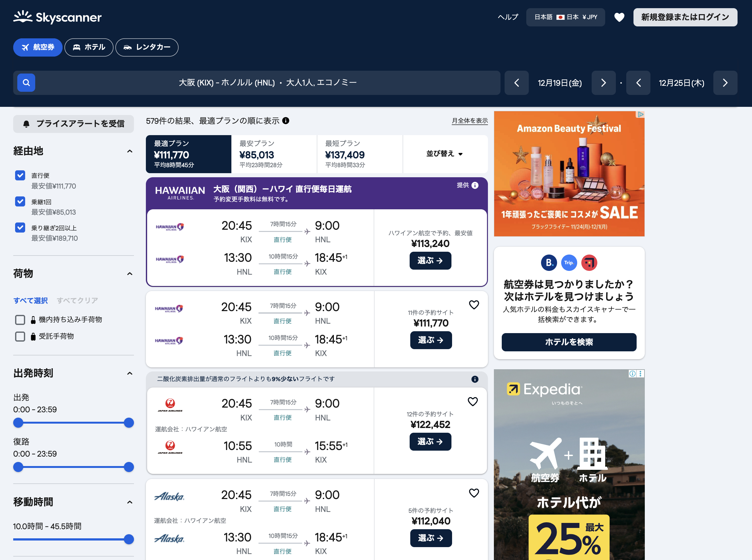
Task: Switch to the ホテル hotels tab
Action: (x=89, y=47)
